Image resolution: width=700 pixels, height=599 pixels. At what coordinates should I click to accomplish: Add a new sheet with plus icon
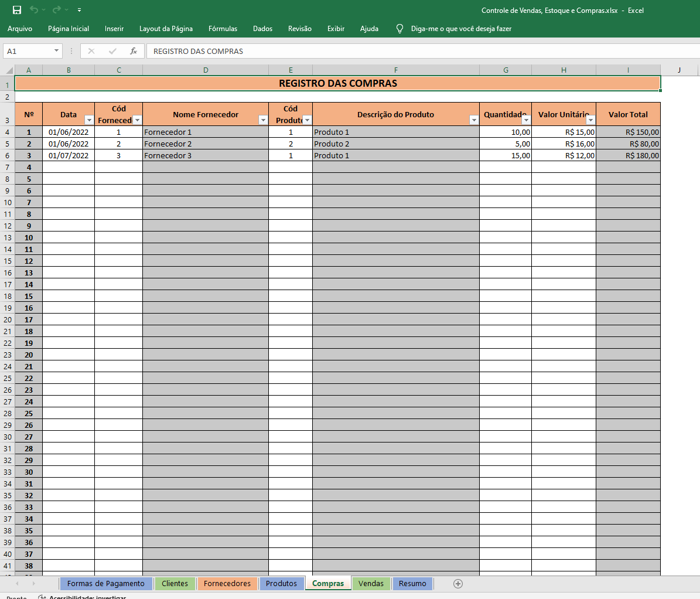click(458, 583)
